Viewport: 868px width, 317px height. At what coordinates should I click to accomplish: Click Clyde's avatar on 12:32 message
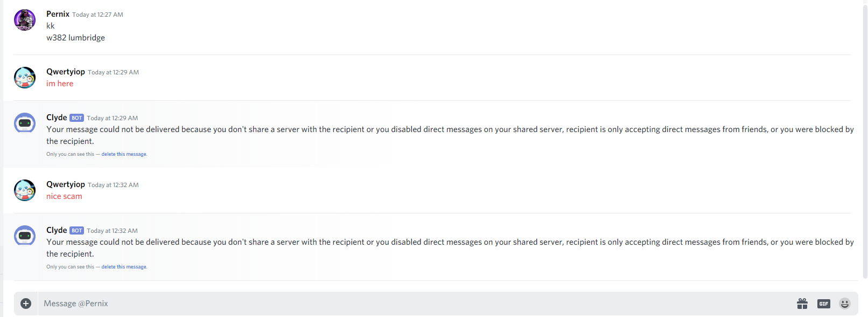tap(25, 236)
